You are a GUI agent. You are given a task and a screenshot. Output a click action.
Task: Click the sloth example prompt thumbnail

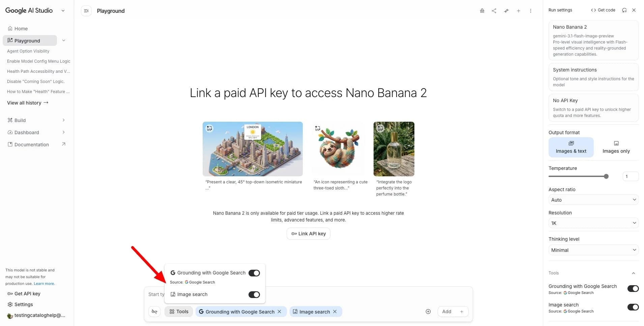[338, 149]
